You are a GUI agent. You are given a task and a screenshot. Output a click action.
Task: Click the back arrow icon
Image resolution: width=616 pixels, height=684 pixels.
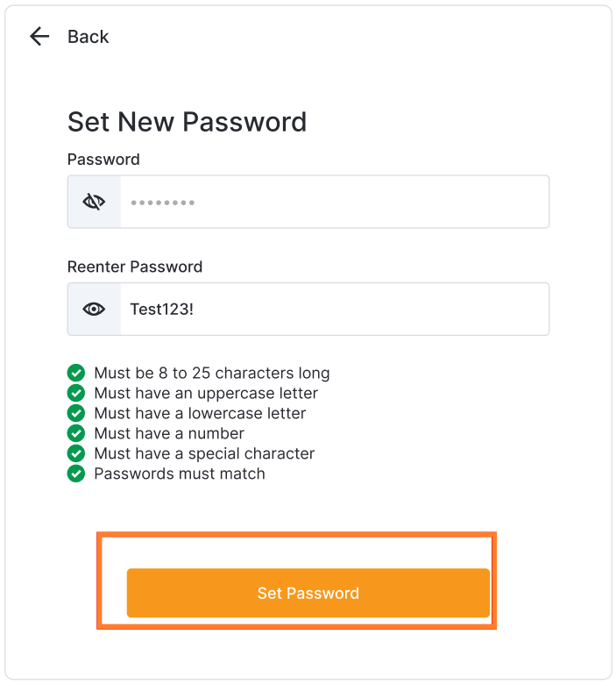coord(39,36)
